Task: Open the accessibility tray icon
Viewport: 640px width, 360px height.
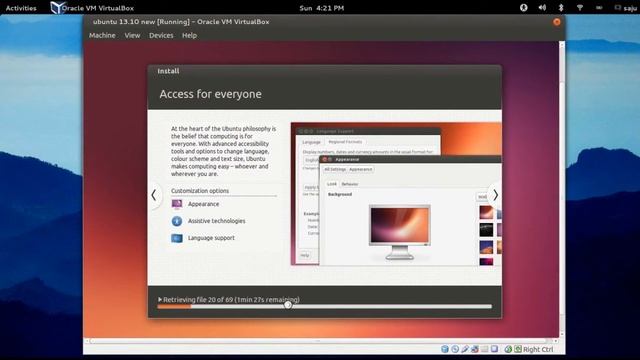Action: (523, 8)
